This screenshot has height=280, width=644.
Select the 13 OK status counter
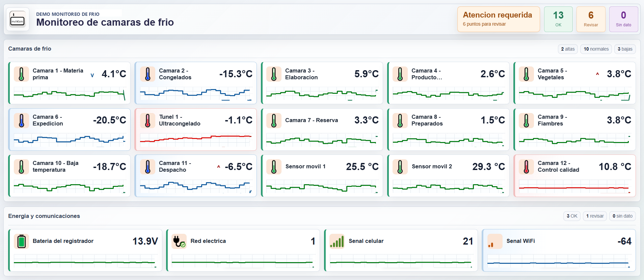pyautogui.click(x=558, y=19)
